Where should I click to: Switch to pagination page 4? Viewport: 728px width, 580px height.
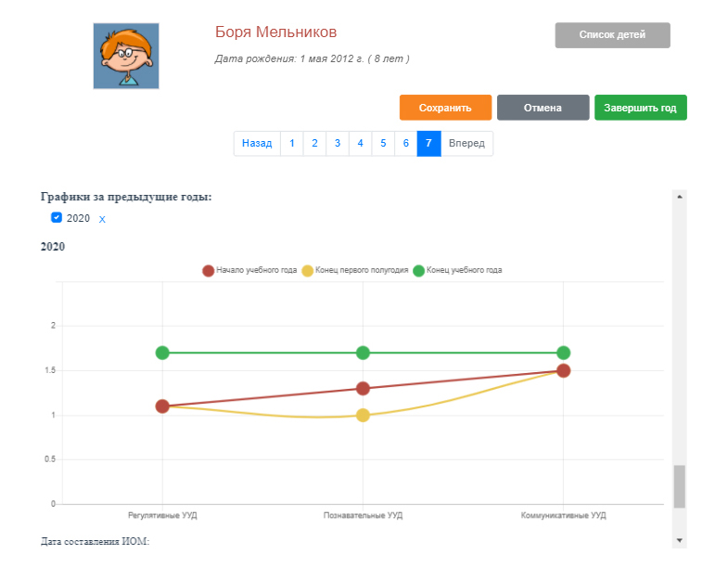(x=360, y=144)
